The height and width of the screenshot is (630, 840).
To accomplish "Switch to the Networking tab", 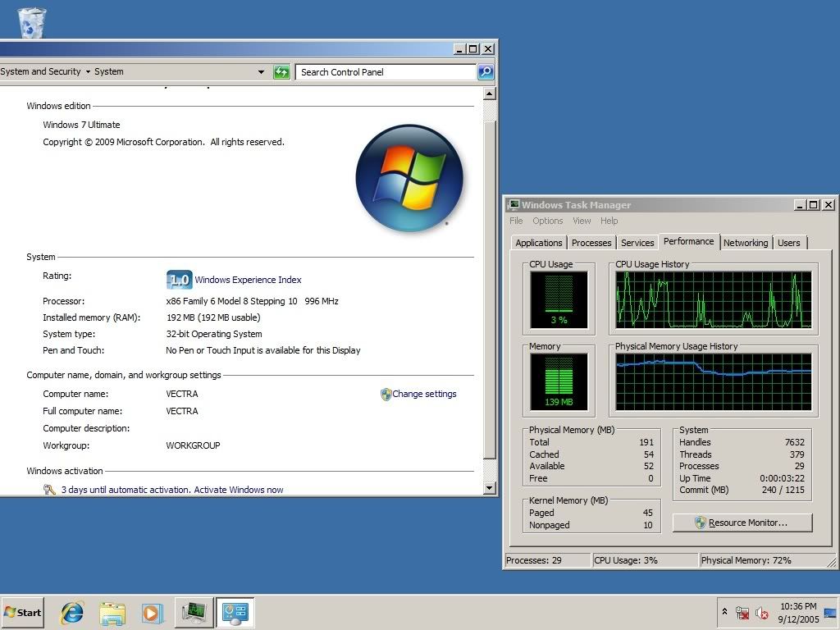I will coord(745,243).
